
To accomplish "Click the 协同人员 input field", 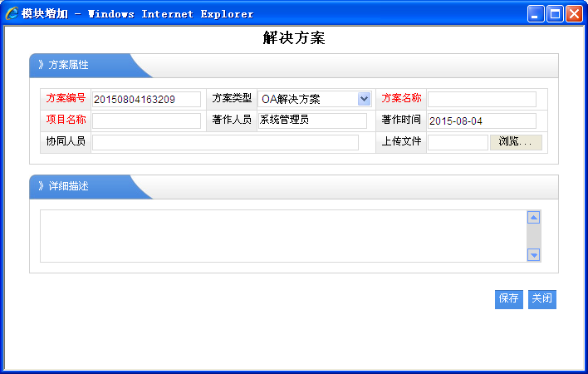I will pyautogui.click(x=225, y=142).
